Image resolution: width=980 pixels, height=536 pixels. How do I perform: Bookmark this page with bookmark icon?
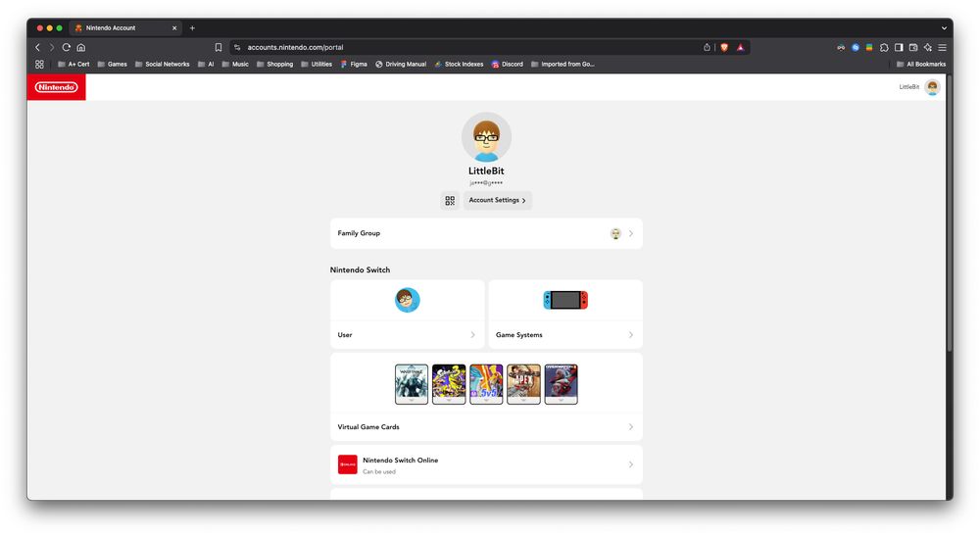(x=219, y=47)
